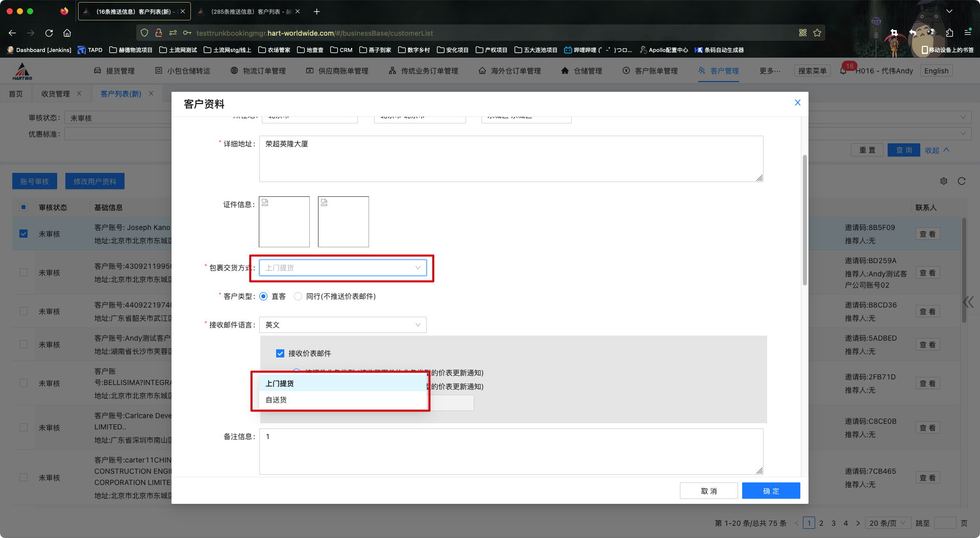Choose 自送货 from the dropdown list
The height and width of the screenshot is (538, 980).
[x=277, y=400]
